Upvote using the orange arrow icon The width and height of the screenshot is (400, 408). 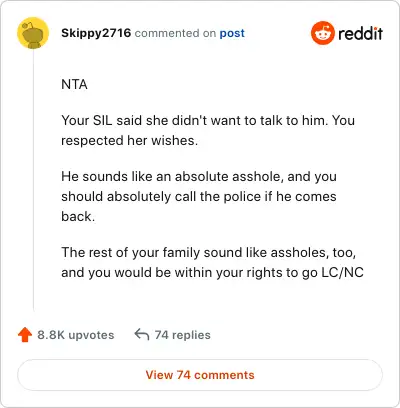25,335
